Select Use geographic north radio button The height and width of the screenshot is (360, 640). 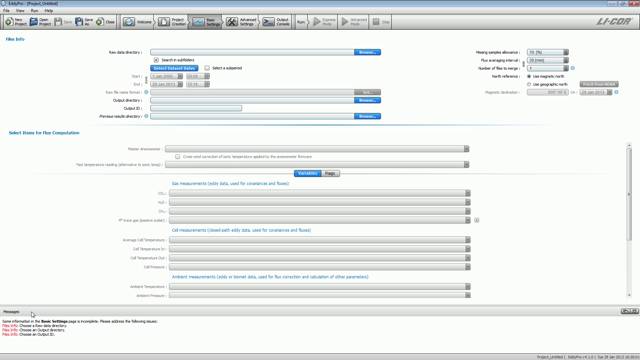coord(529,84)
